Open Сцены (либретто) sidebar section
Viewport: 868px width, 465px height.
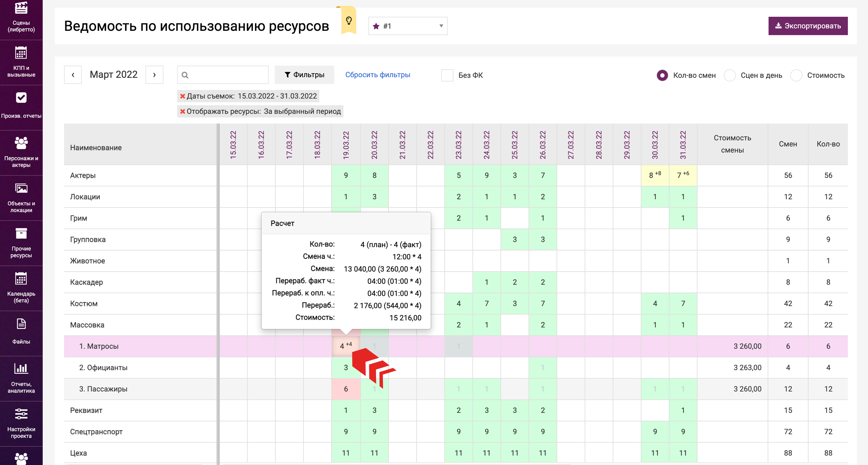pos(21,17)
